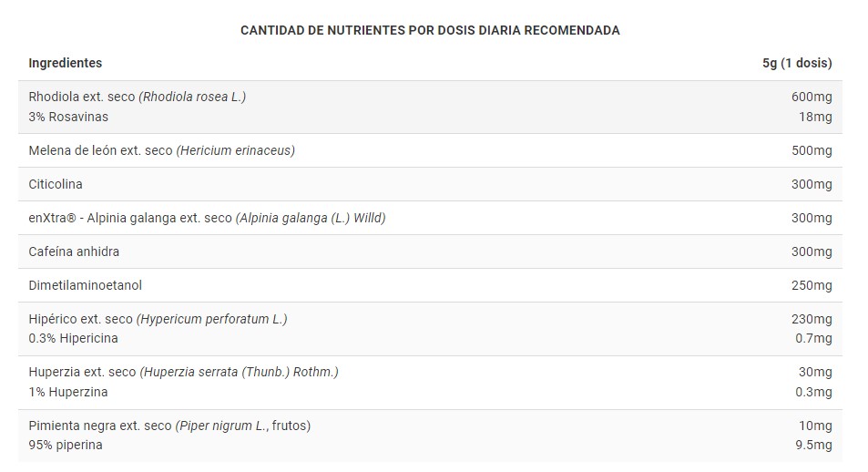Click the Dimetilaminoetanol ingredient name
The height and width of the screenshot is (472, 868).
tap(86, 285)
